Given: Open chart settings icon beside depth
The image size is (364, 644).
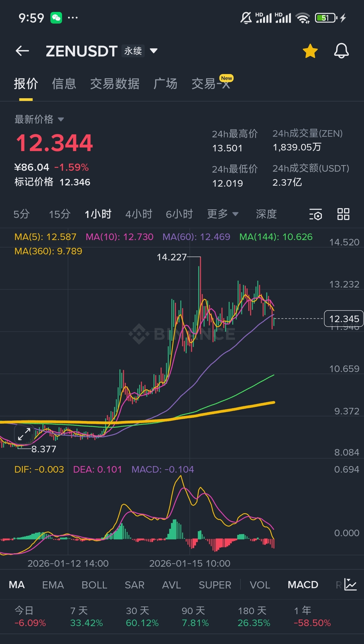Looking at the screenshot, I should pyautogui.click(x=315, y=214).
